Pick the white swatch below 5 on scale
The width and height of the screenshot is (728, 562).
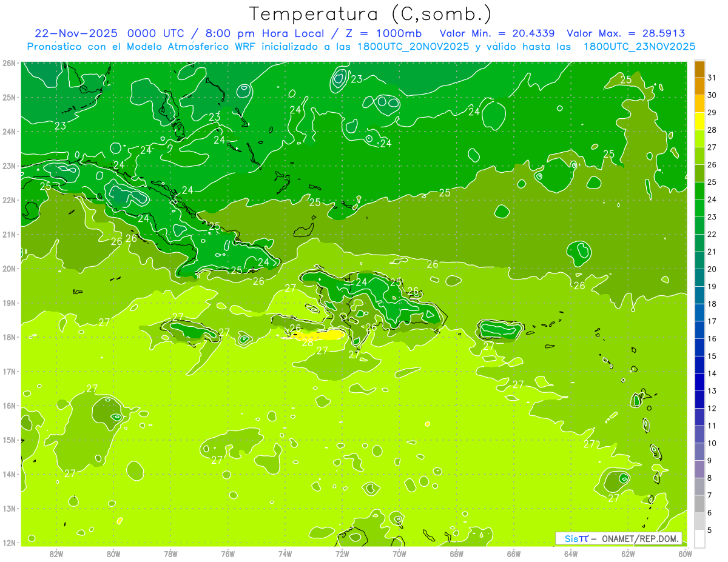pyautogui.click(x=699, y=538)
